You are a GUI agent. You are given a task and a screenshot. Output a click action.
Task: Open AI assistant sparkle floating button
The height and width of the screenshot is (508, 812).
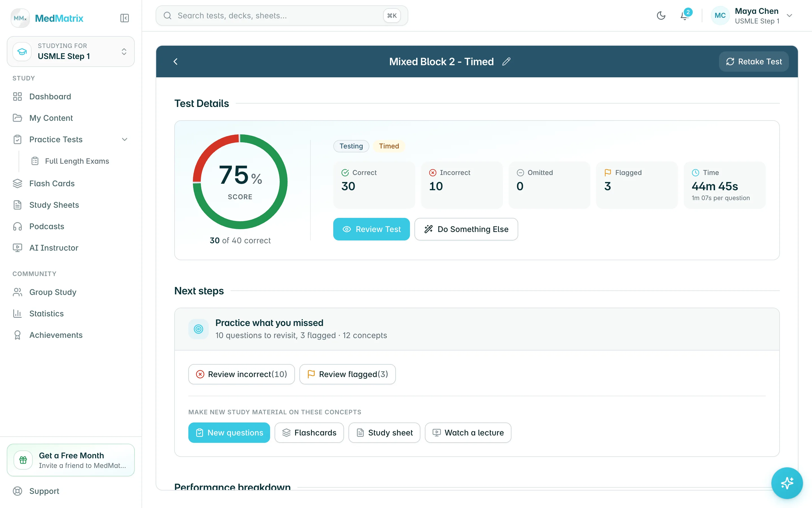pos(787,483)
